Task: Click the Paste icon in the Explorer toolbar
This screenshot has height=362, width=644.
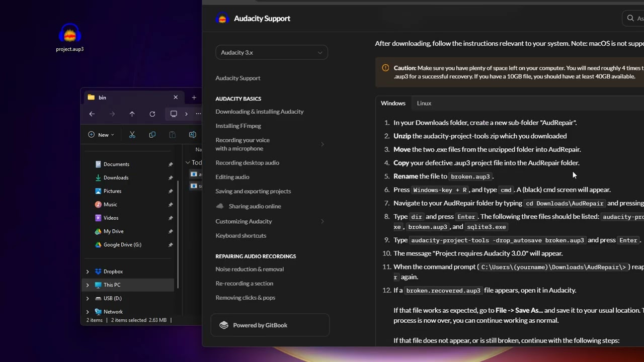Action: 172,135
